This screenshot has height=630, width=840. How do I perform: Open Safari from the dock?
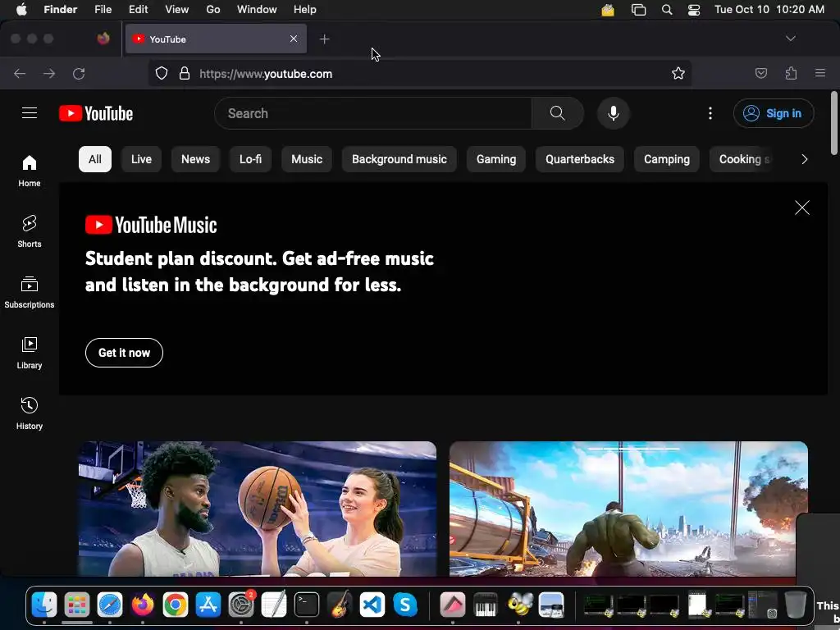(x=110, y=605)
